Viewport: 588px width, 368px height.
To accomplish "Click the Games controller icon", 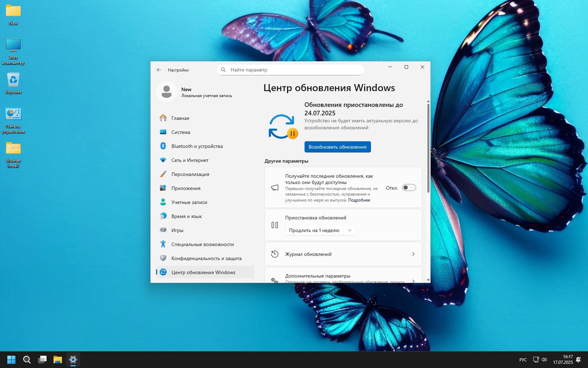I will point(163,230).
